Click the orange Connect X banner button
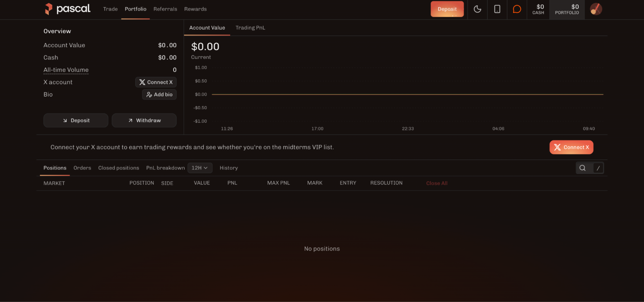The width and height of the screenshot is (644, 302). tap(571, 147)
